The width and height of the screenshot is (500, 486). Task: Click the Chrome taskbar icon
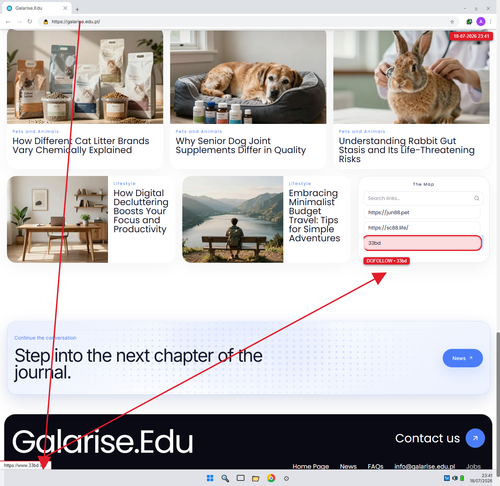pos(271,478)
